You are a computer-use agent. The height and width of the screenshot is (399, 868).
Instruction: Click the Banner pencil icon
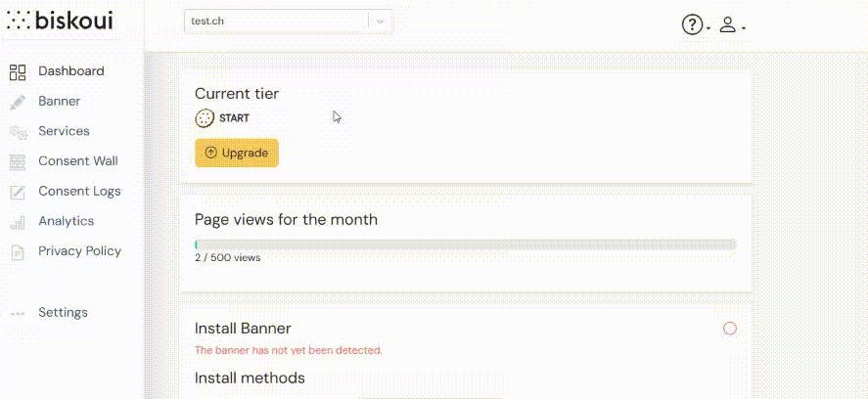[18, 102]
